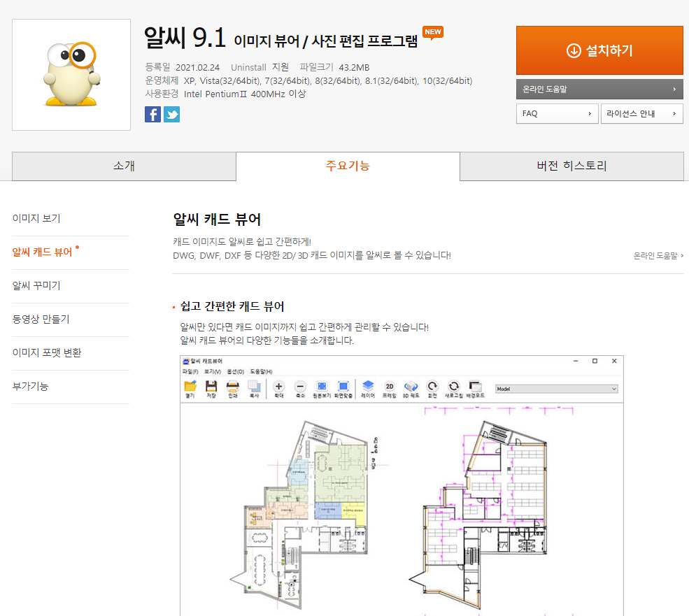This screenshot has height=616, width=689.
Task: Click the 알씨 캐드뷰어 window title icon
Action: [186, 361]
